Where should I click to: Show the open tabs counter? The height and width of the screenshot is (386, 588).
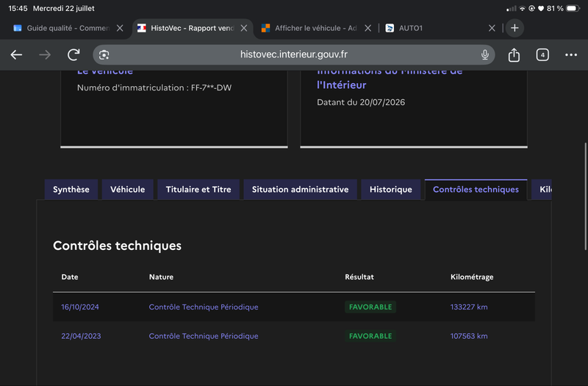pos(542,54)
